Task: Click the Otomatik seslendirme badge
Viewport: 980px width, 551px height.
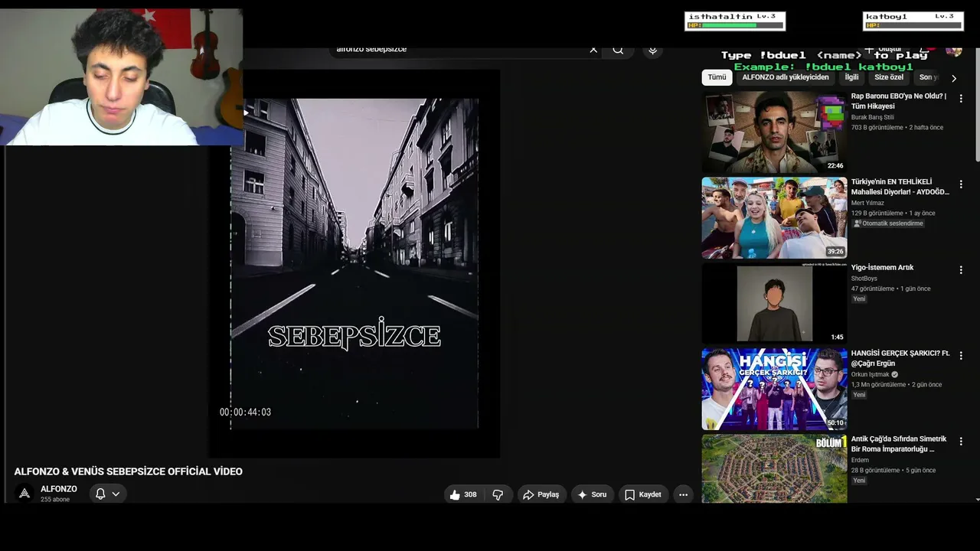Action: point(888,223)
